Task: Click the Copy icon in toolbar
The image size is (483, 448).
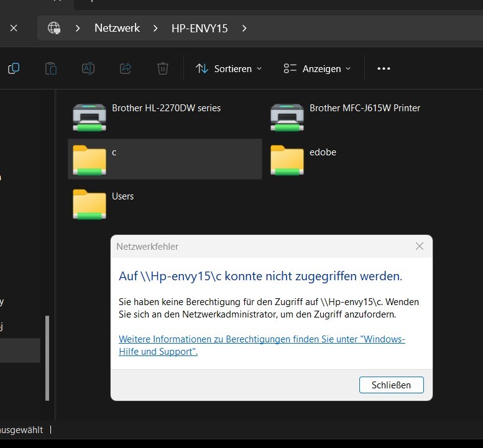Action: [14, 68]
